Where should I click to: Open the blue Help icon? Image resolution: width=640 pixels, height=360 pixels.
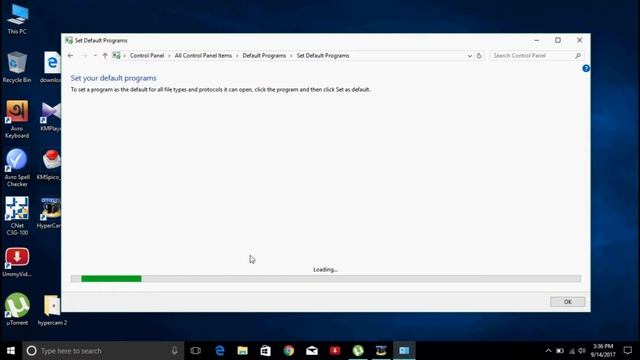[x=586, y=68]
